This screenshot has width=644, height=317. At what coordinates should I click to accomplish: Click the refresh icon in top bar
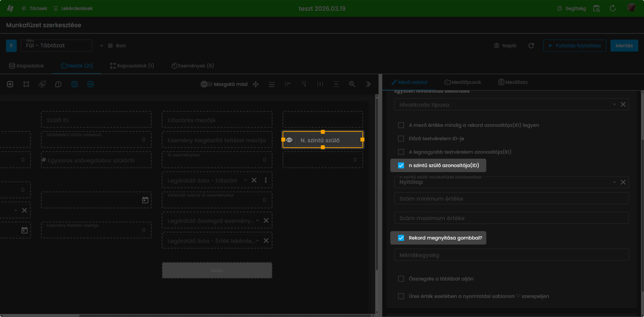click(x=613, y=8)
